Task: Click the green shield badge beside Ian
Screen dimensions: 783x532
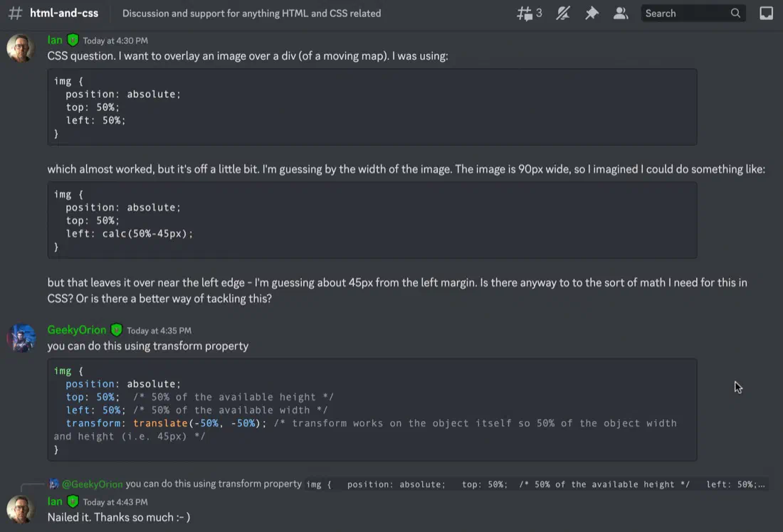Action: [73, 40]
